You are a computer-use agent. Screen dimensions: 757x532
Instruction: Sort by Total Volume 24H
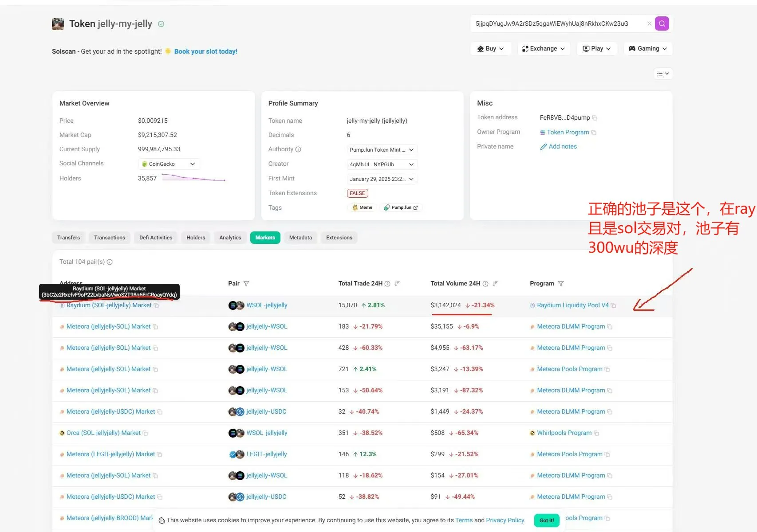[495, 284]
